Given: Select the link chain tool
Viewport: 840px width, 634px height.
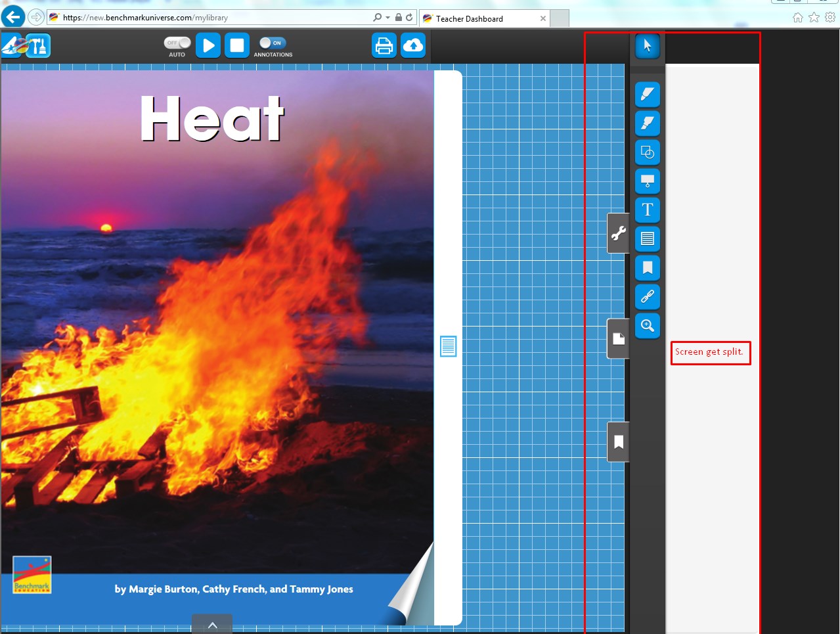Looking at the screenshot, I should [648, 297].
